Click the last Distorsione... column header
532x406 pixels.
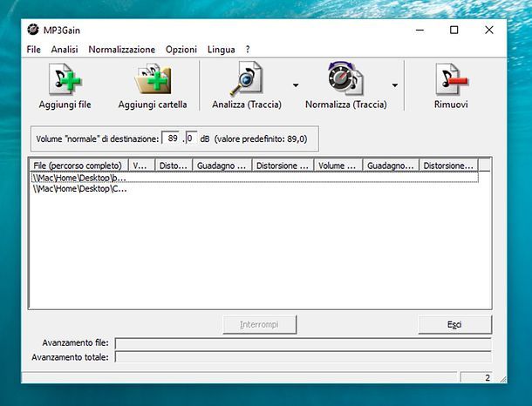[448, 166]
